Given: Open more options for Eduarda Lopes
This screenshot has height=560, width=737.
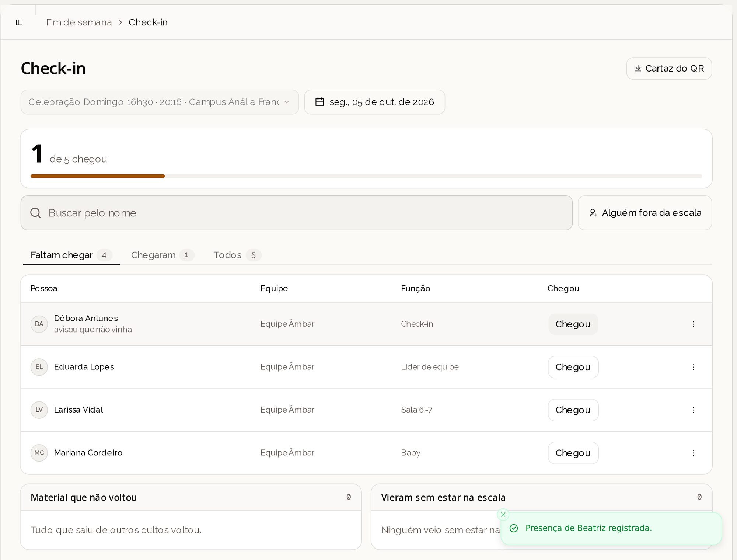Looking at the screenshot, I should [x=693, y=367].
